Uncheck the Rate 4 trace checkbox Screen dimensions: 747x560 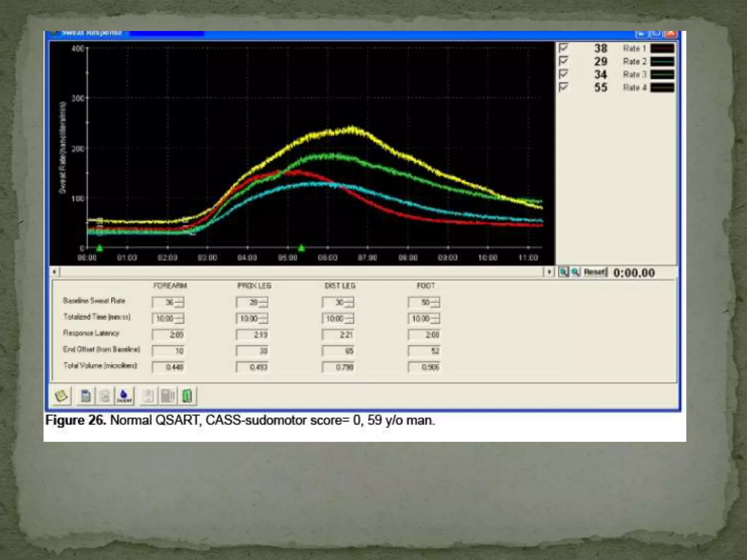tap(564, 87)
